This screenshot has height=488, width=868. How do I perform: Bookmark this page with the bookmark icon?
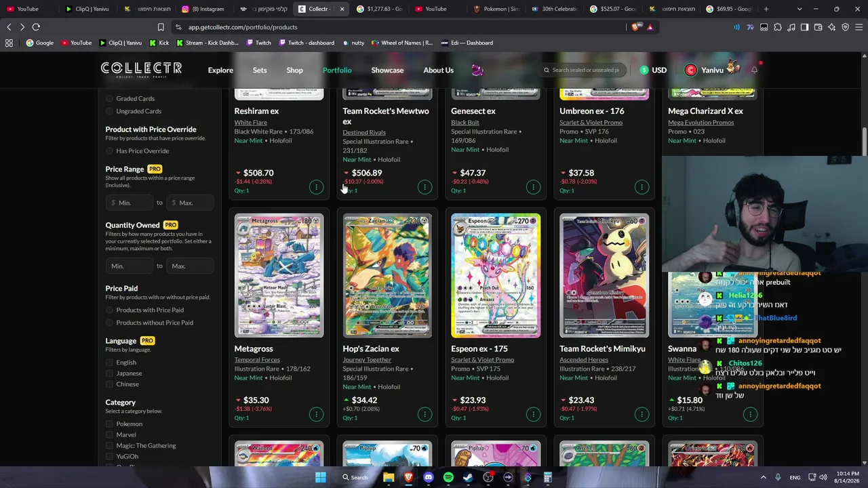point(161,27)
